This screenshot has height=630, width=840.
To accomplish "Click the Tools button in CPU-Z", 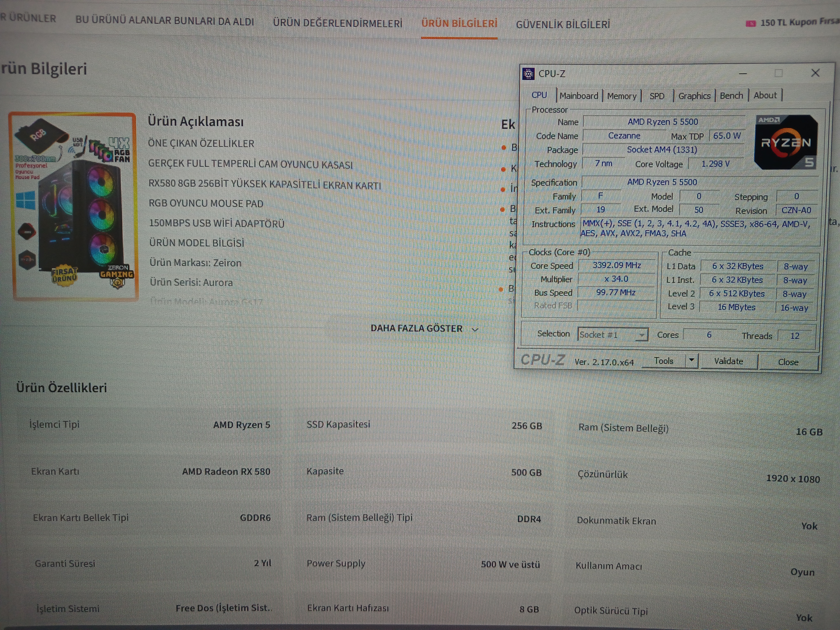I will [x=664, y=361].
